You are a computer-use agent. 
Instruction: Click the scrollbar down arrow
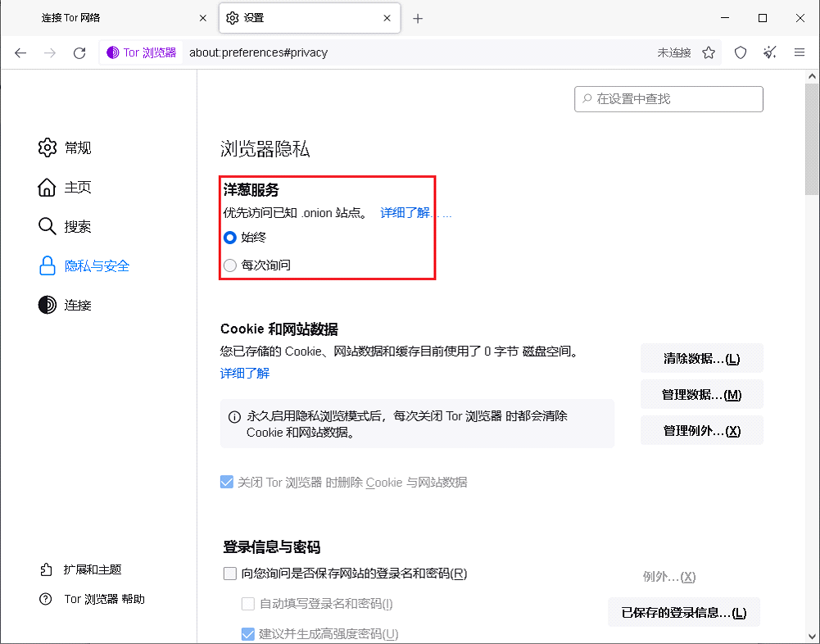(812, 637)
